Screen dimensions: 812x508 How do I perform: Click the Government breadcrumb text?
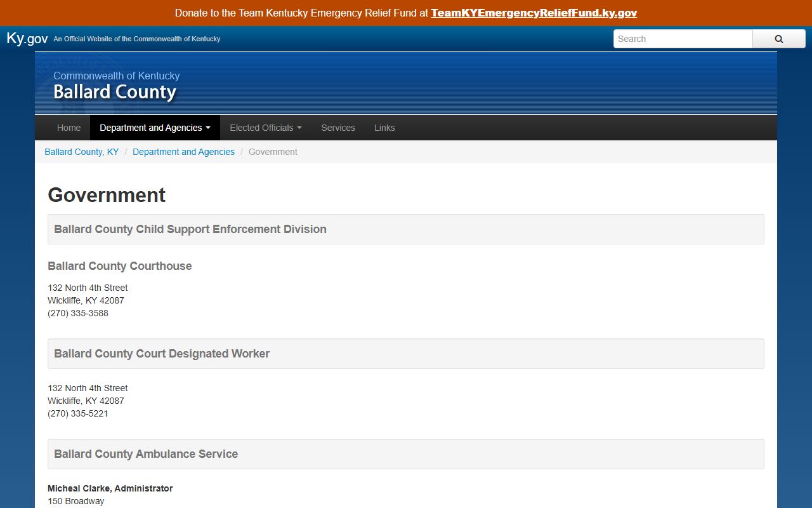click(x=273, y=152)
